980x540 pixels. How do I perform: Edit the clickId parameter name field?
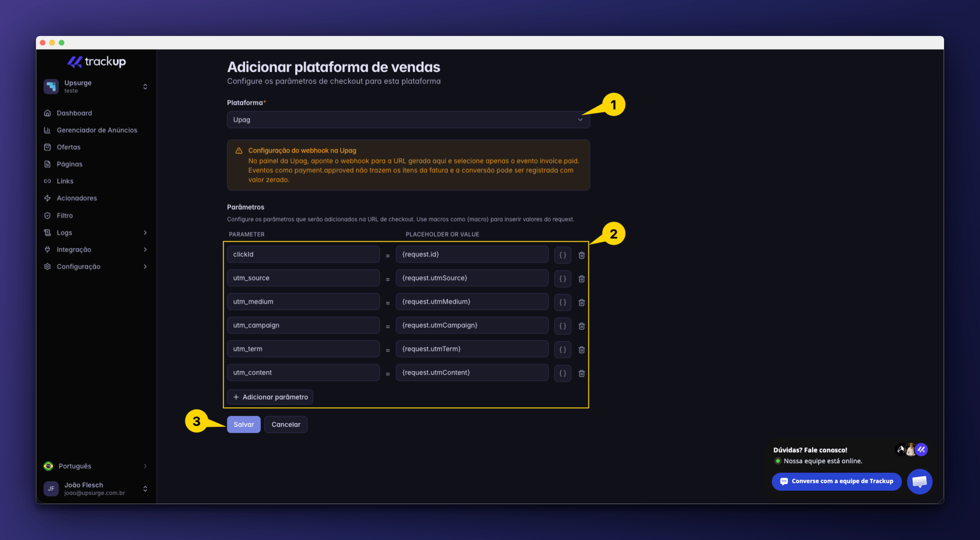(303, 254)
